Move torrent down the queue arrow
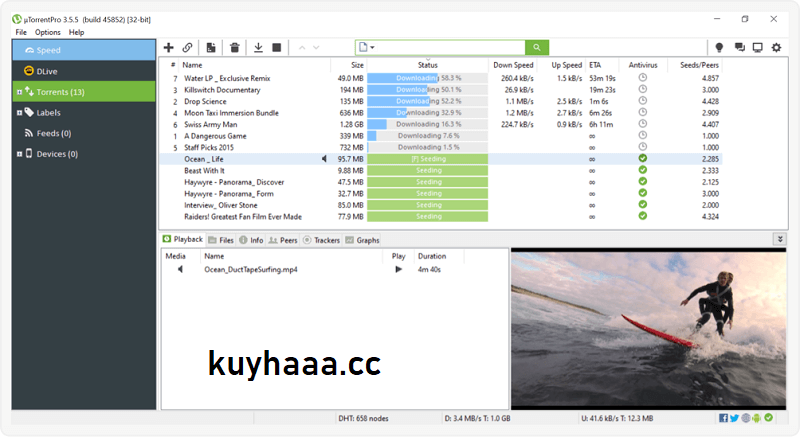This screenshot has width=800, height=437. (x=316, y=47)
